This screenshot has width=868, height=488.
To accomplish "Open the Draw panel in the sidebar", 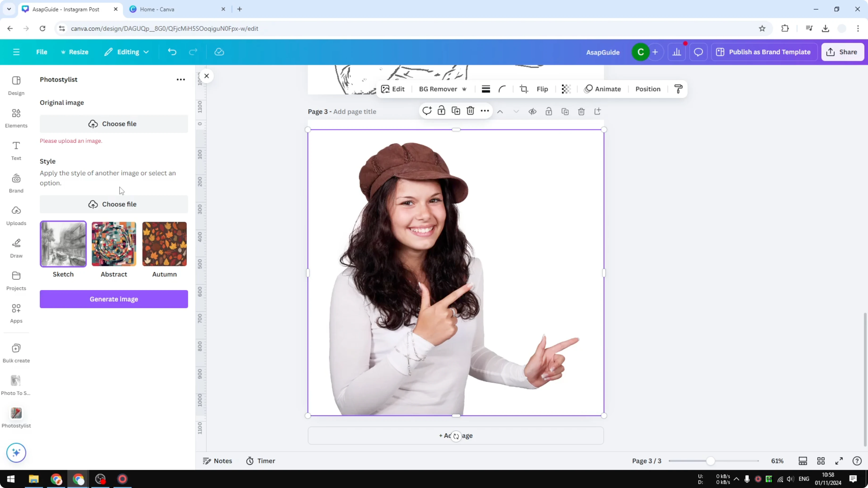I will pyautogui.click(x=16, y=248).
